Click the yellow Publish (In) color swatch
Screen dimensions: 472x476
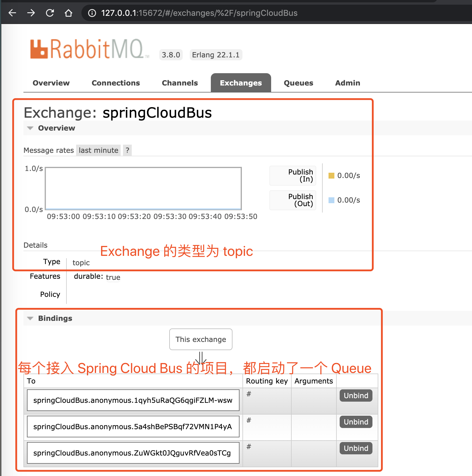point(331,175)
